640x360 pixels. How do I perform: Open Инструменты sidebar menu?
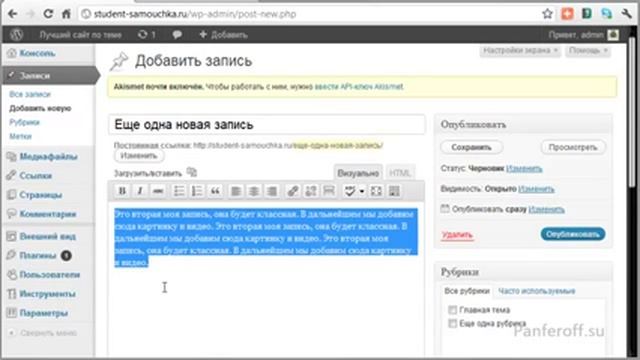(x=48, y=294)
